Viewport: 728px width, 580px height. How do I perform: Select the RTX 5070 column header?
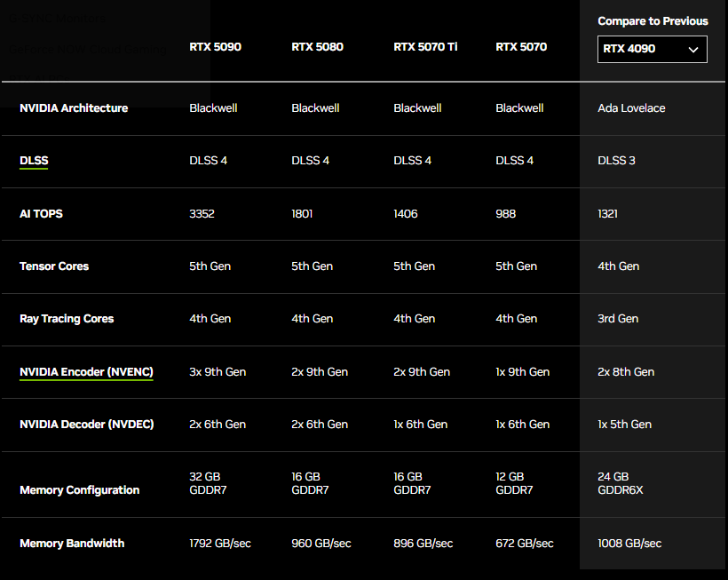521,47
